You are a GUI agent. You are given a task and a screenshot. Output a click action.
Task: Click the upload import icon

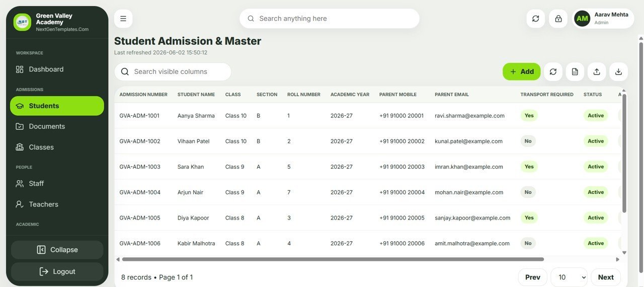(x=597, y=72)
